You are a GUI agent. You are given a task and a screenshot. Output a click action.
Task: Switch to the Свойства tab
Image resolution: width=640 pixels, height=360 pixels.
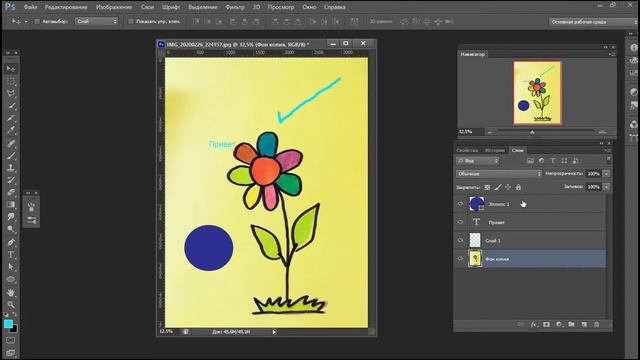coord(467,150)
